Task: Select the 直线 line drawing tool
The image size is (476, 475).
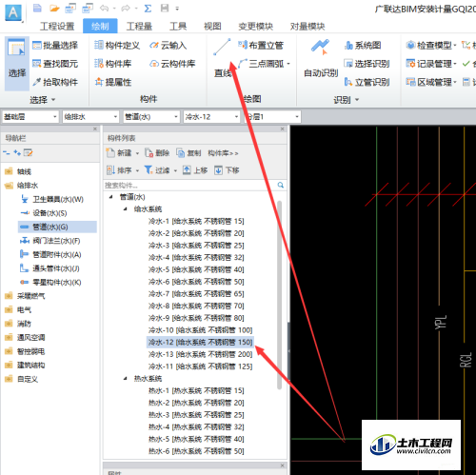Action: [x=223, y=59]
